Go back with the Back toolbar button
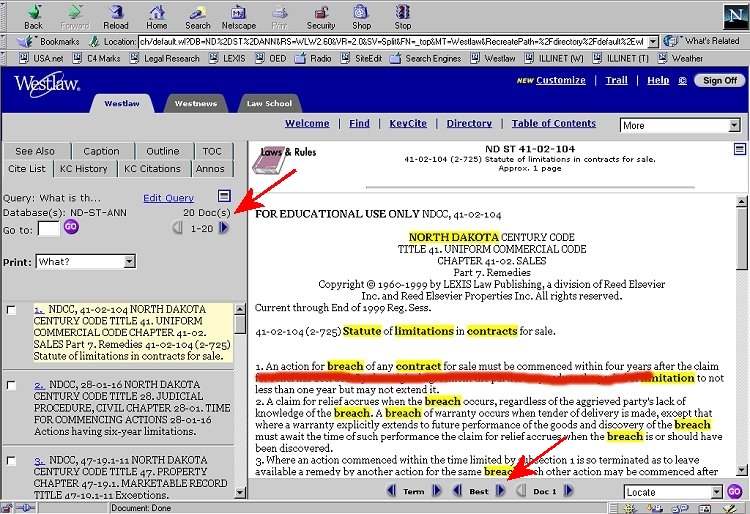 point(33,17)
